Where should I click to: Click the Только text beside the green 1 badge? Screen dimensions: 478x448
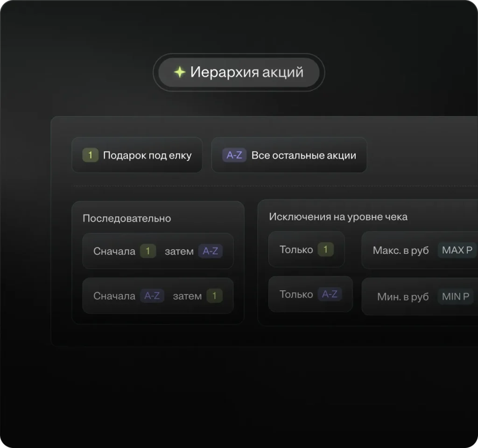[x=296, y=250]
